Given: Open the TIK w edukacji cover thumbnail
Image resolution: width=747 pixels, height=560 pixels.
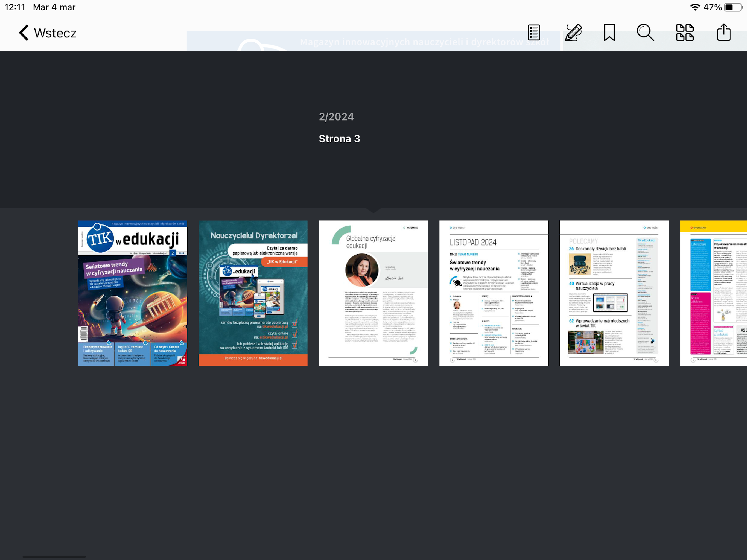Looking at the screenshot, I should click(x=133, y=293).
